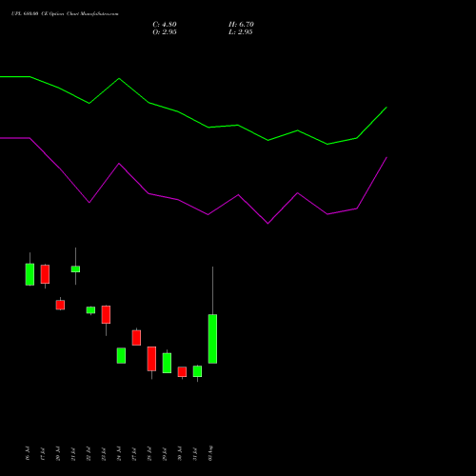Select the green candlestick for 21 Jul
This screenshot has height=476, width=476.
[x=75, y=269]
